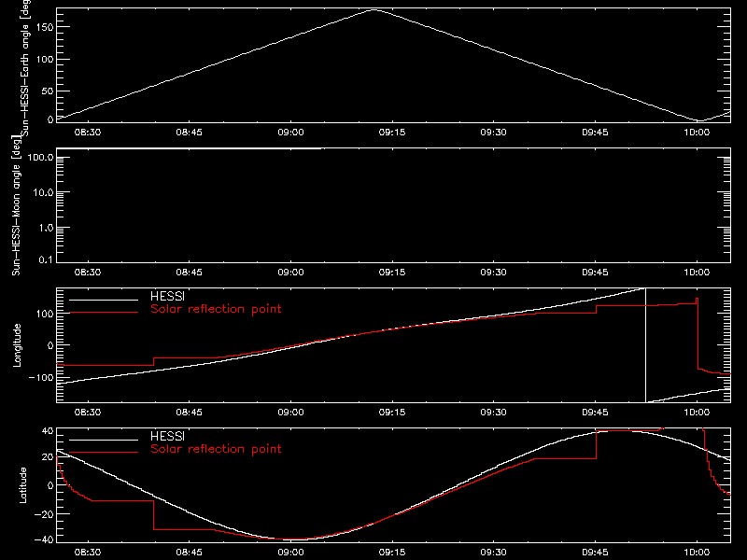Image resolution: width=747 pixels, height=560 pixels.
Task: Click the 50 label on Earth angle axis
Action: tap(48, 91)
